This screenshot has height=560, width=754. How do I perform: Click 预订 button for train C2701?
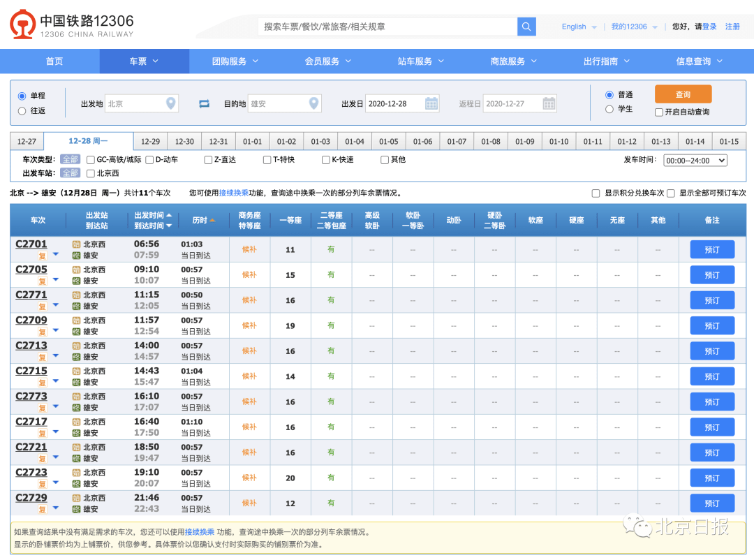(x=712, y=249)
